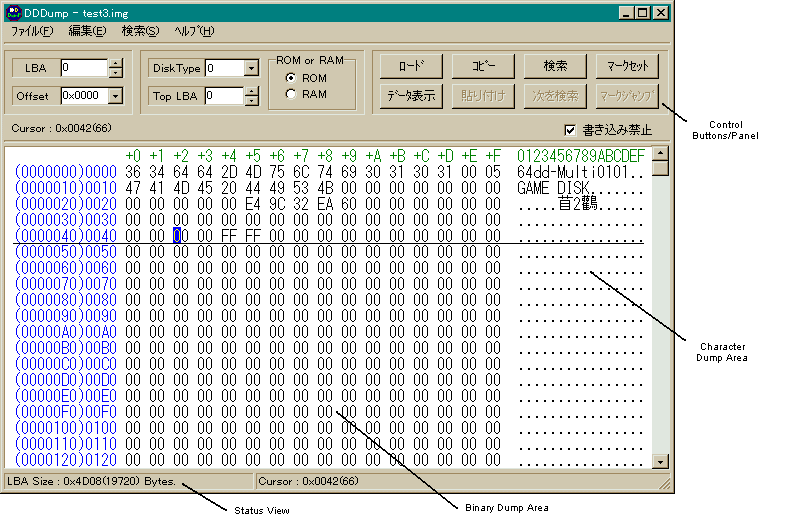Screen dimensions: 800x523
Task: Open the ヘルプ(H) menu
Action: coord(193,31)
